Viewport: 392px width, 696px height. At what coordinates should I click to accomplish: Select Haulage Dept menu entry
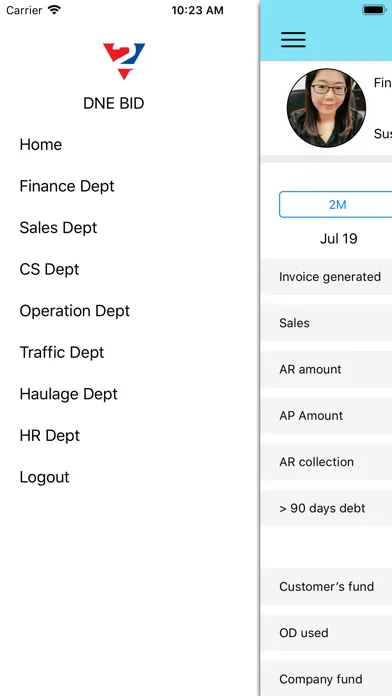68,394
